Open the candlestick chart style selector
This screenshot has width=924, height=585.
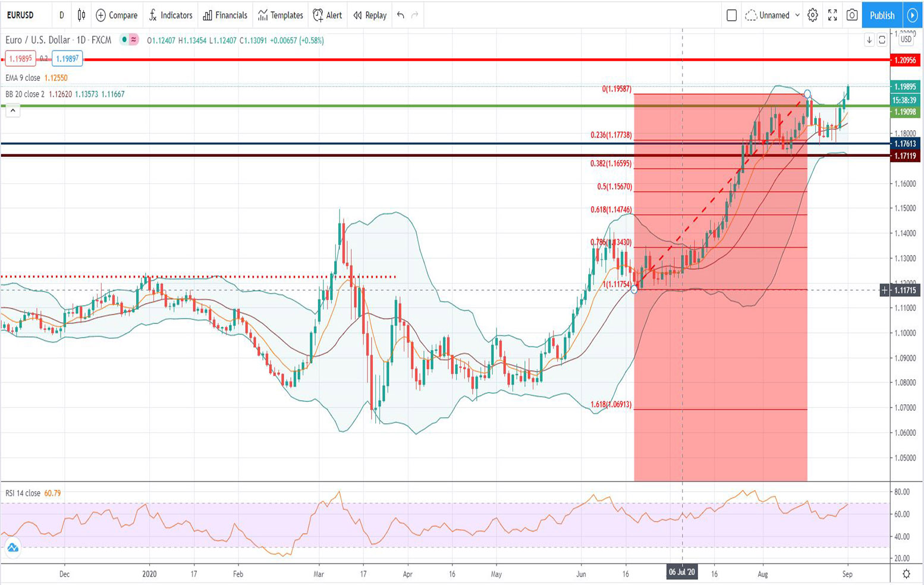click(x=81, y=15)
